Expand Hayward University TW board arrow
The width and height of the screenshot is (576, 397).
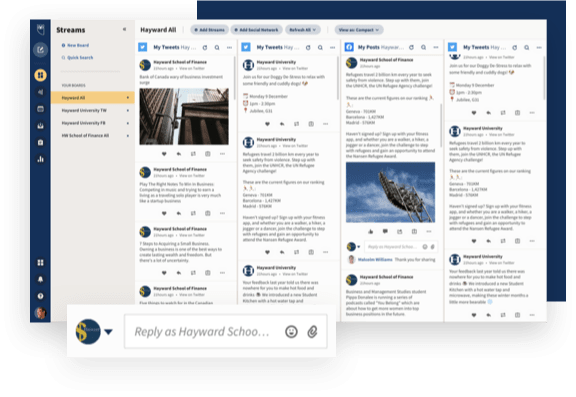[128, 110]
